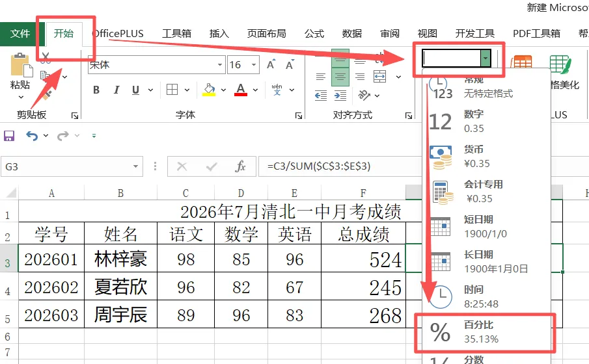Click the wén phonetic guide icon
The width and height of the screenshot is (589, 364).
click(x=277, y=90)
